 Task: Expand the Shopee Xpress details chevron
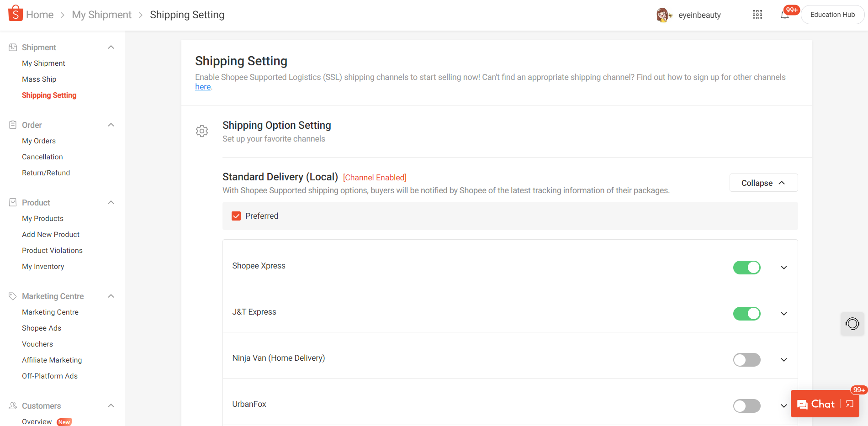[783, 267]
